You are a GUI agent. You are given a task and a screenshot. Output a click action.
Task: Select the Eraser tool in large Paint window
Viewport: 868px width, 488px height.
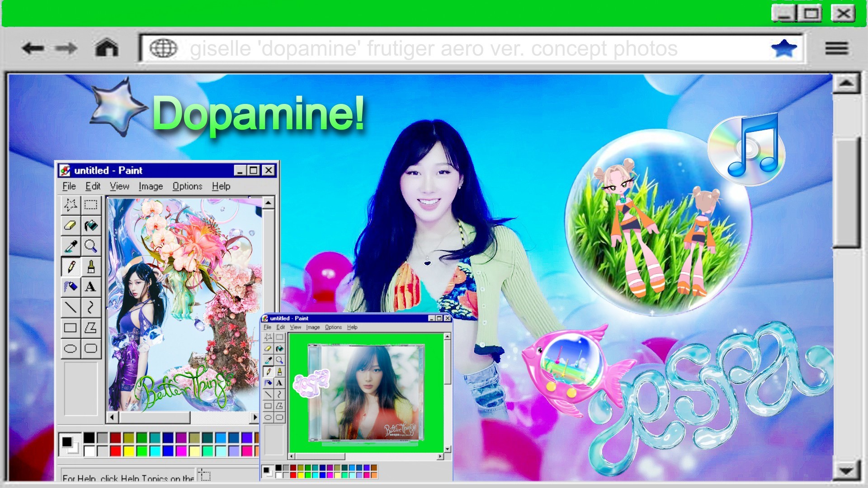[70, 225]
